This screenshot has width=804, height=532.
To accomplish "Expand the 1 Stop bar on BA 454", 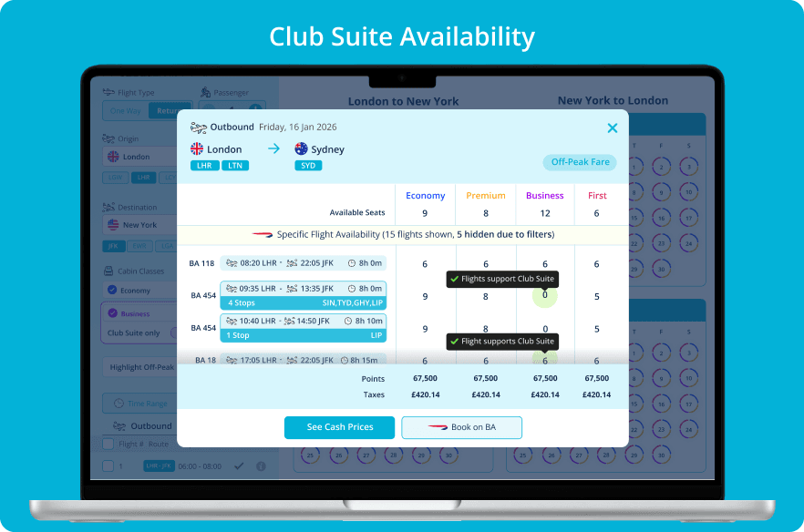I will (x=304, y=335).
